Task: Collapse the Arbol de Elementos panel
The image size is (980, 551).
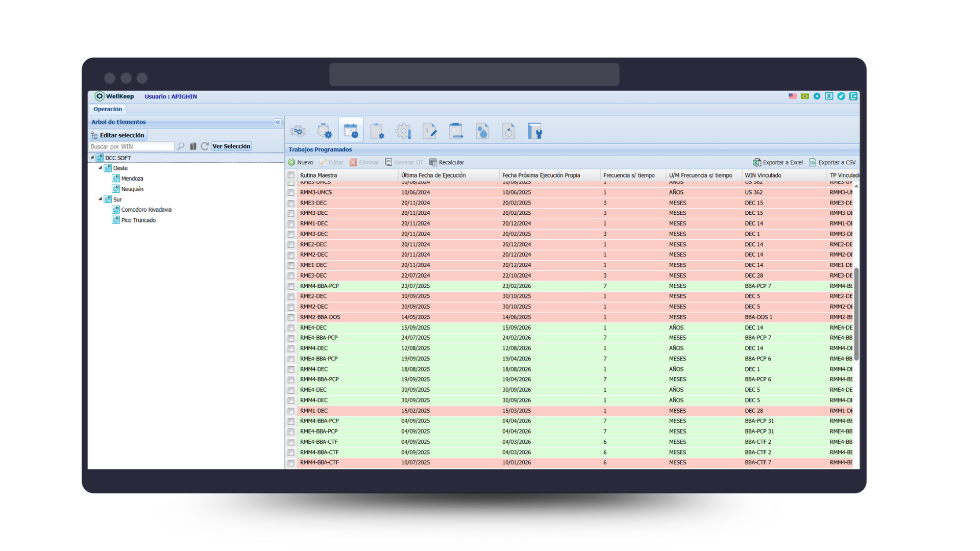Action: coord(277,122)
